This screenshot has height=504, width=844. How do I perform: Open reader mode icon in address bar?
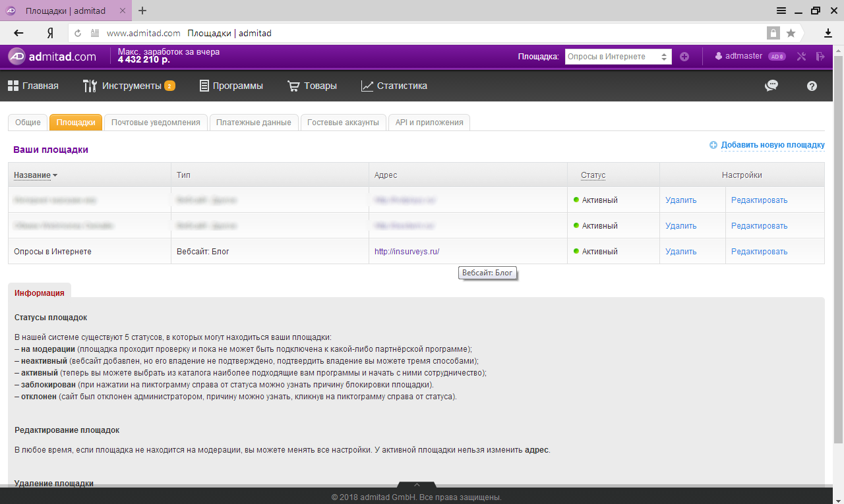tap(95, 33)
